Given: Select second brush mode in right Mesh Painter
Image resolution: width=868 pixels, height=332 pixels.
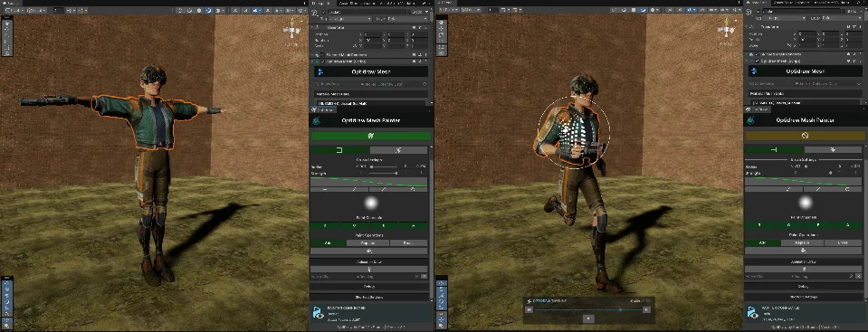Looking at the screenshot, I should (833, 149).
